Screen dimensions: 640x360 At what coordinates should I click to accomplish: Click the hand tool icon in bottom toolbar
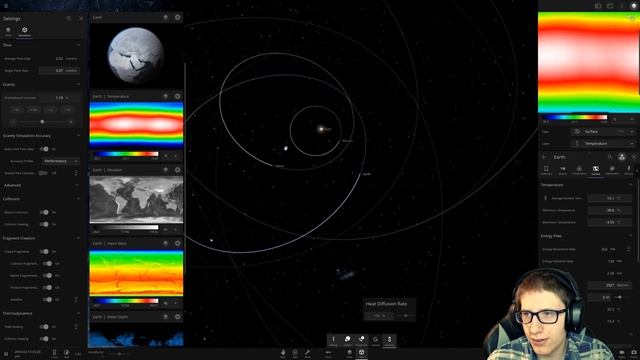(x=283, y=353)
